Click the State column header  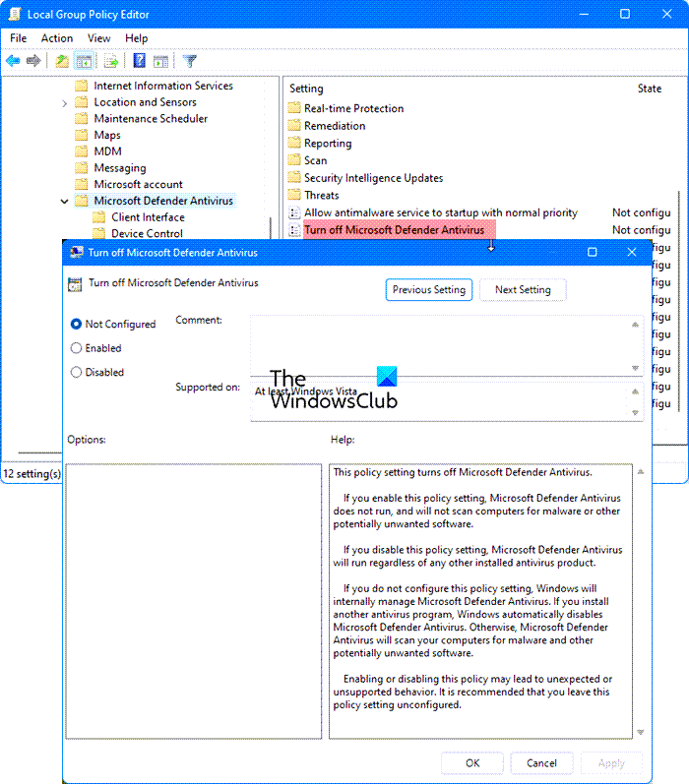(x=649, y=89)
